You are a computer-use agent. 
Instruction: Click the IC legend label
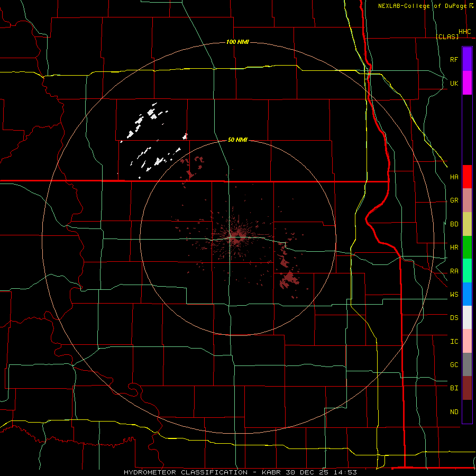pyautogui.click(x=454, y=342)
